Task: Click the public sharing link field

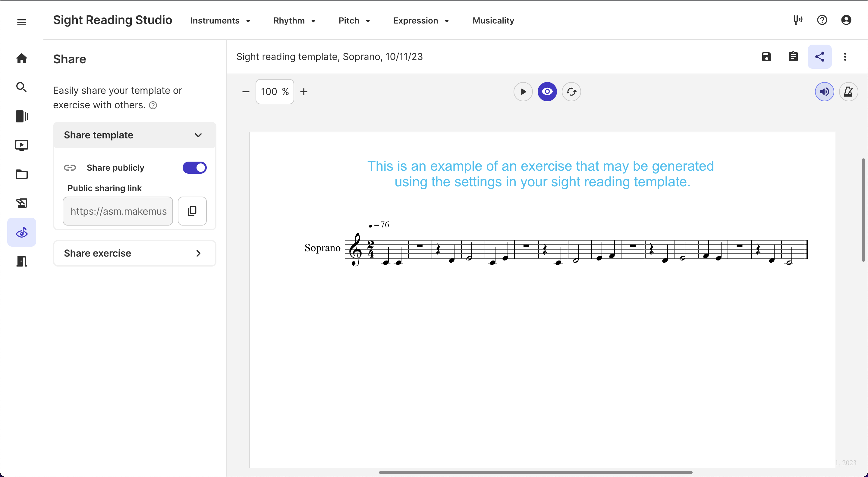Action: coord(118,211)
